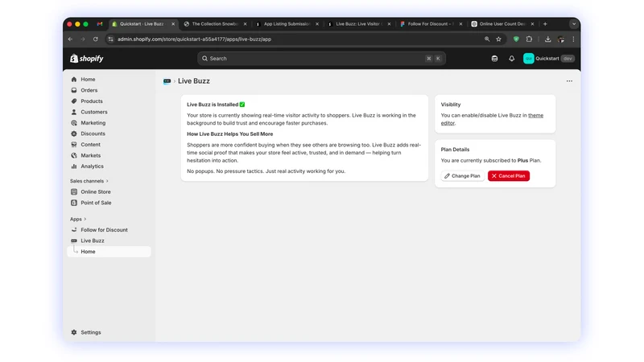Open the tab list dropdown arrow
This screenshot has width=644, height=362.
pos(574,24)
